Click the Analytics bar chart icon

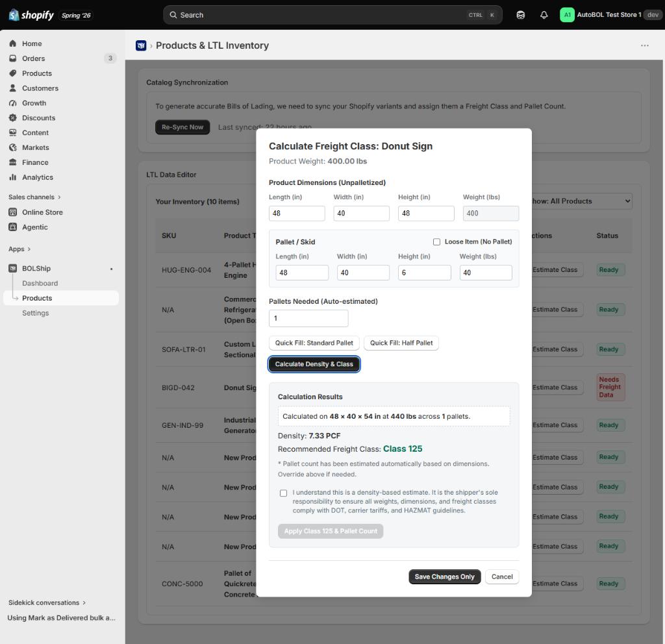pos(13,177)
